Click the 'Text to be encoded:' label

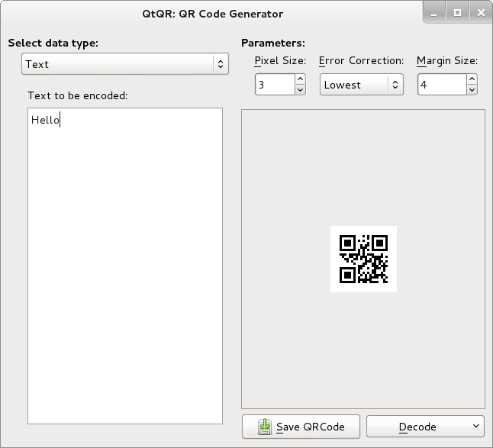pos(78,95)
